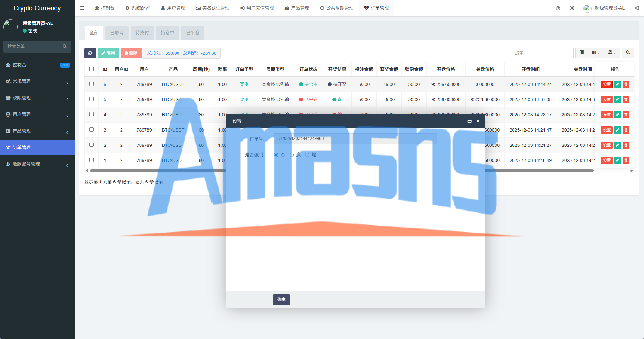Click the 确定 button in the dialog
Viewport: 644px width, 339px height.
[282, 299]
